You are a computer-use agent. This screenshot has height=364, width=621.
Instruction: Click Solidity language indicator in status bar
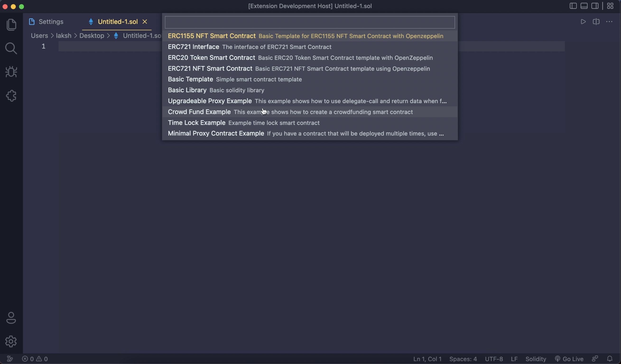(536, 358)
